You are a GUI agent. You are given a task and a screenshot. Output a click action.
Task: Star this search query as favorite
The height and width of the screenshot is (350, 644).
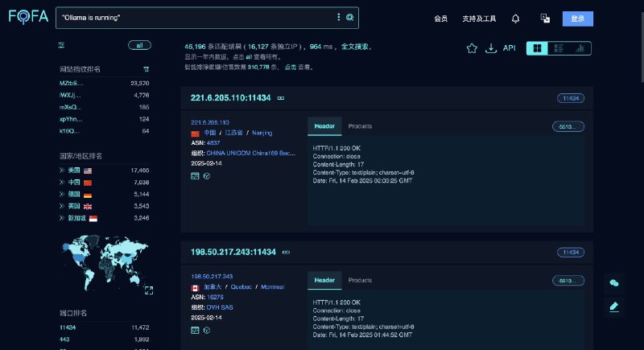point(472,48)
